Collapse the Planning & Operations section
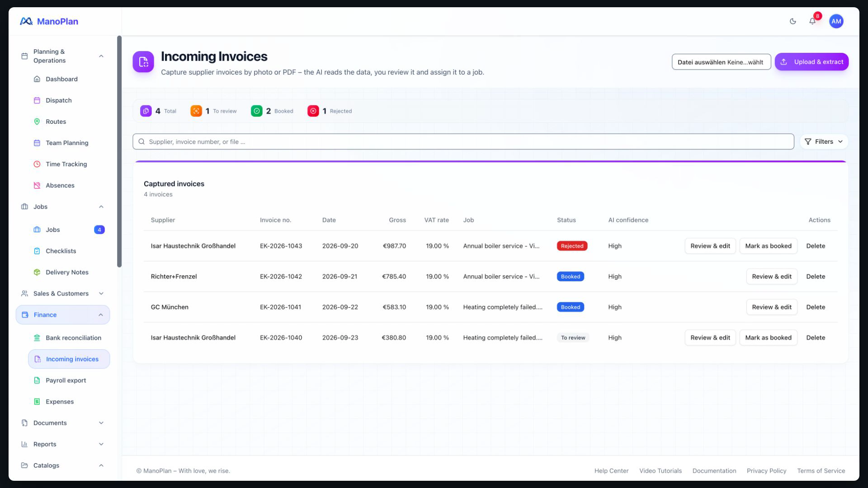 101,56
